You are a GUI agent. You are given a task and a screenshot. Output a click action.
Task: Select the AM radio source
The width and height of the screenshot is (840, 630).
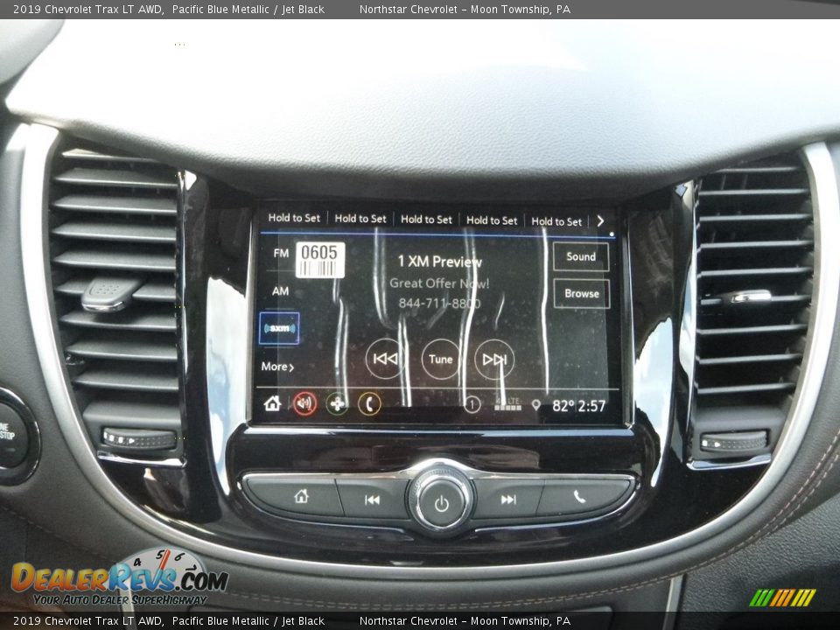point(280,291)
